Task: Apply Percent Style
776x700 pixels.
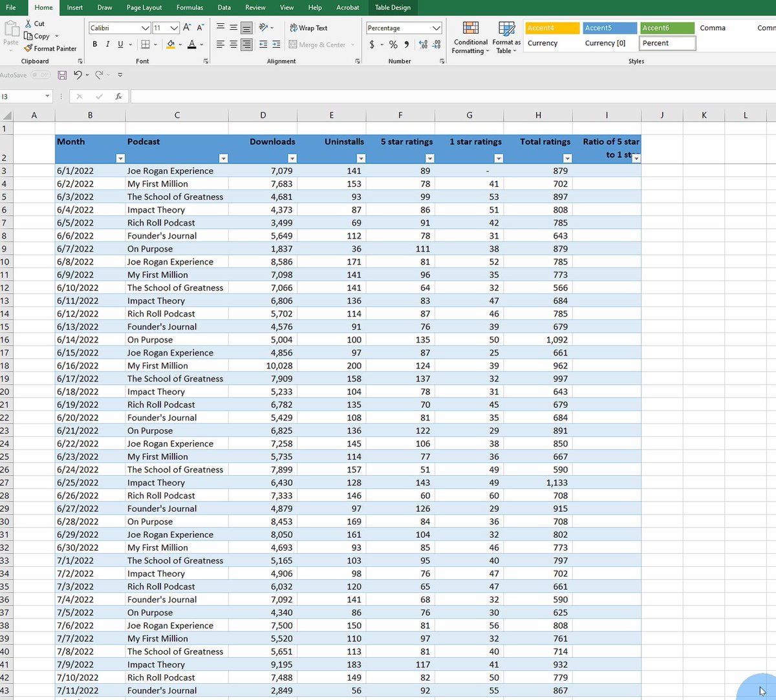Action: pyautogui.click(x=393, y=45)
